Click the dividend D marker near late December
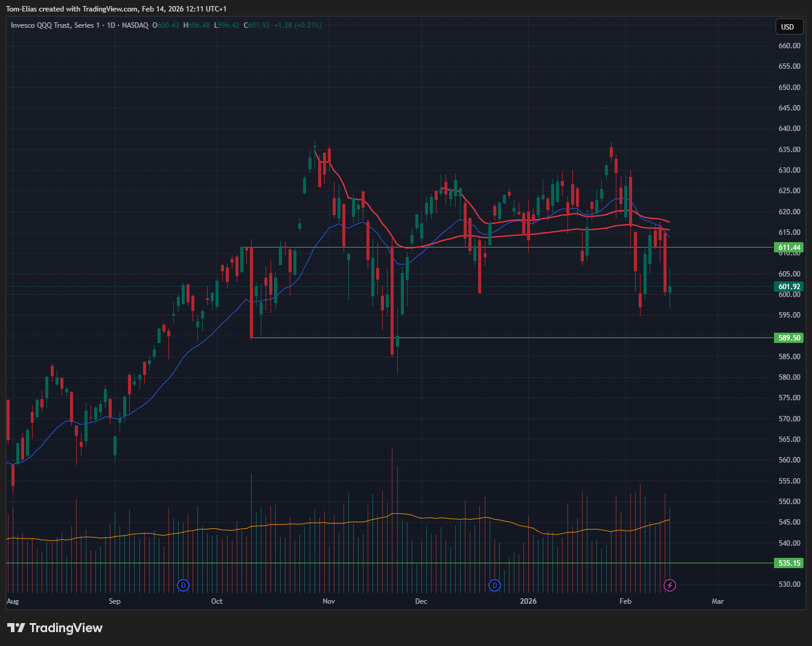This screenshot has height=646, width=812. coord(494,585)
